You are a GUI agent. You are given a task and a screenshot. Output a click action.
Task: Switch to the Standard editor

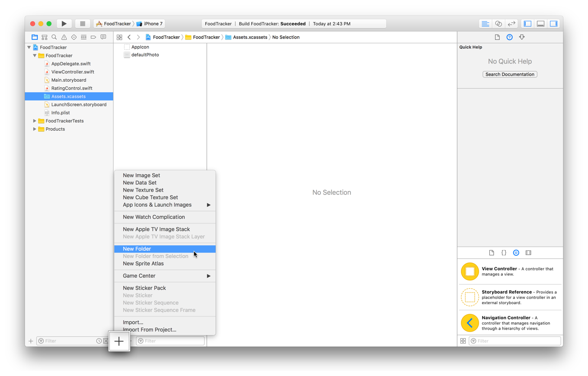486,24
